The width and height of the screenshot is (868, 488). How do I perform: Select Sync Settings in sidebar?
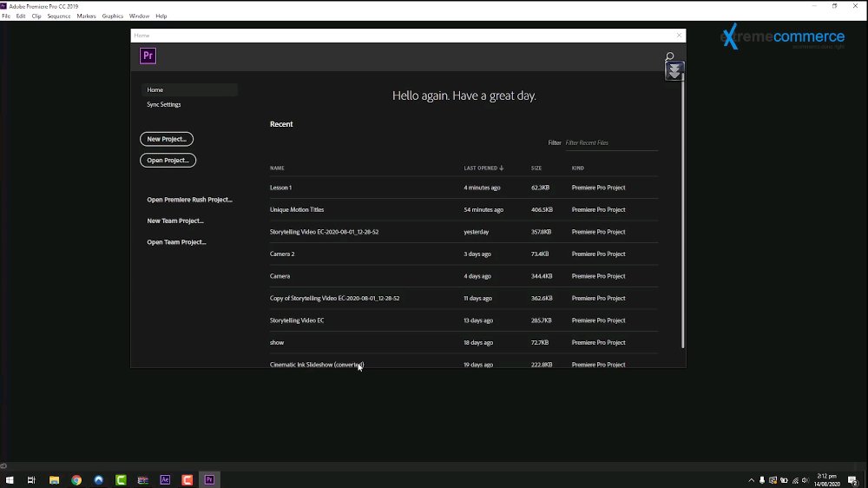pyautogui.click(x=164, y=104)
